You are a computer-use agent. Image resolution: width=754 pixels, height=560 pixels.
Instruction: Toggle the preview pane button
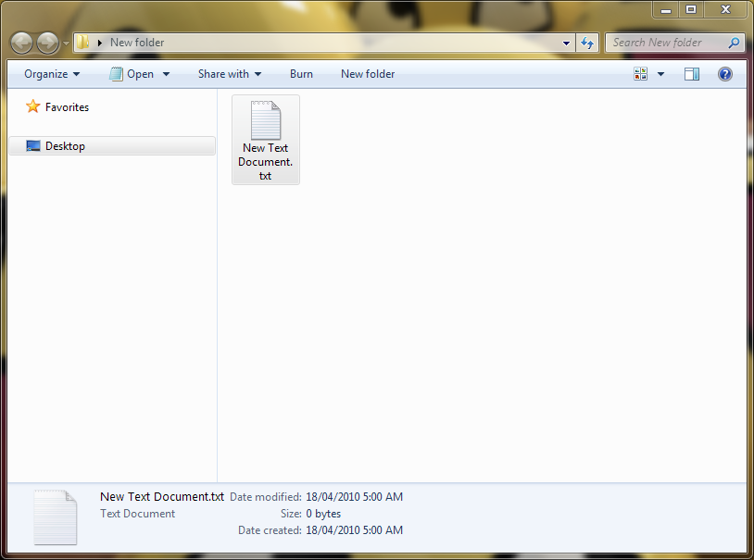(x=692, y=74)
